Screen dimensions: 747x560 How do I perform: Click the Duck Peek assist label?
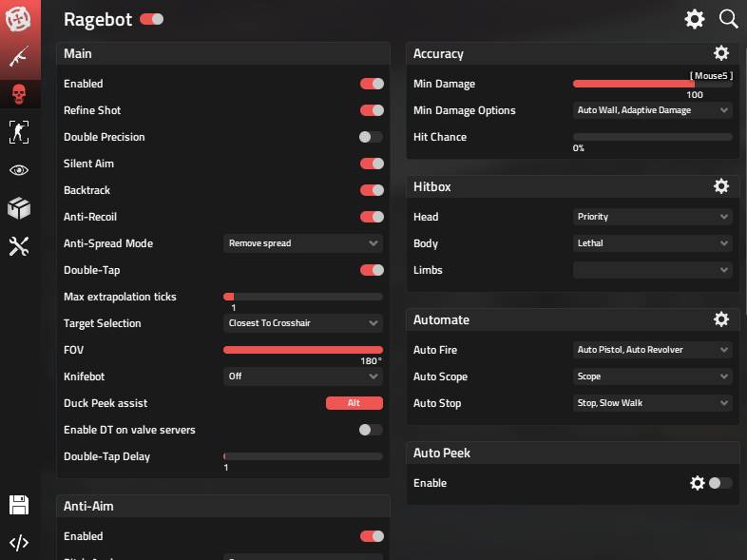(105, 403)
